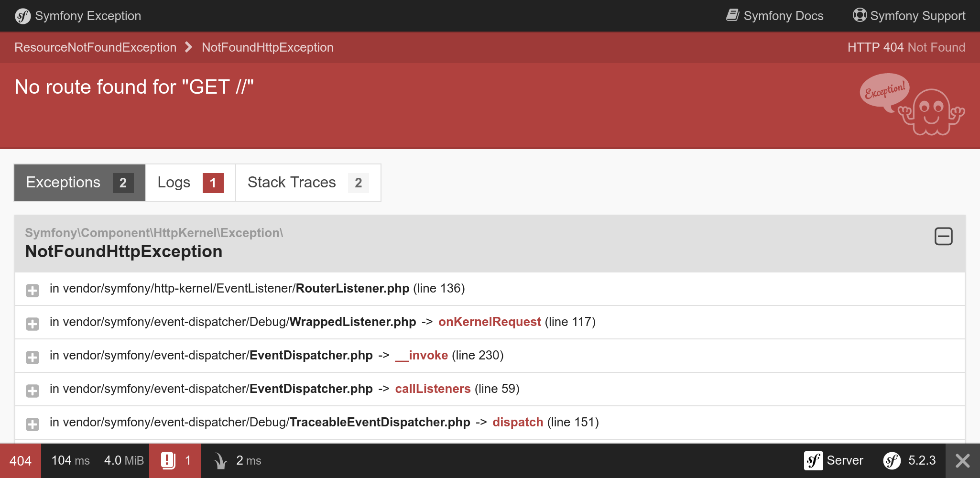This screenshot has width=980, height=478.
Task: Close the Symfony debug toolbar
Action: (963, 461)
